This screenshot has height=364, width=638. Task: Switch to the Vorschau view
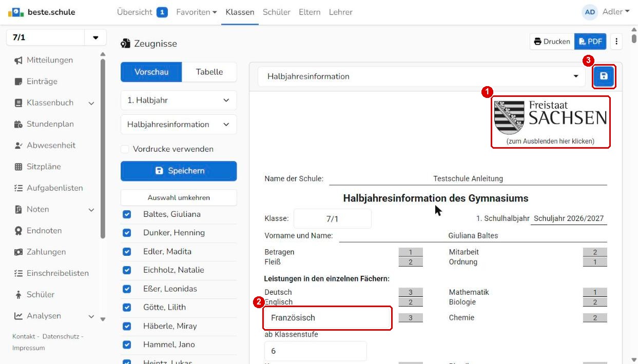click(x=151, y=72)
